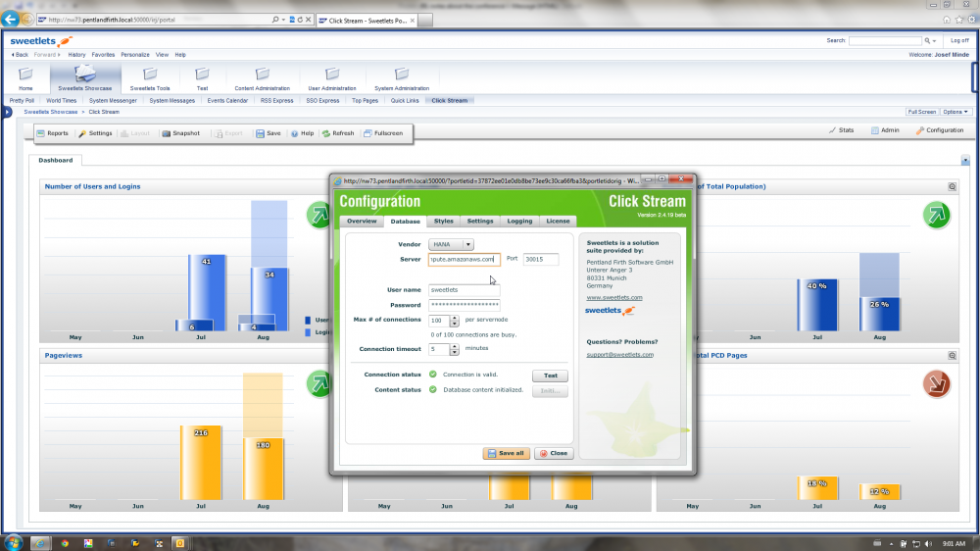Viewport: 980px width, 551px height.
Task: Expand the collapsed navigation panel arrow
Action: pos(8,112)
